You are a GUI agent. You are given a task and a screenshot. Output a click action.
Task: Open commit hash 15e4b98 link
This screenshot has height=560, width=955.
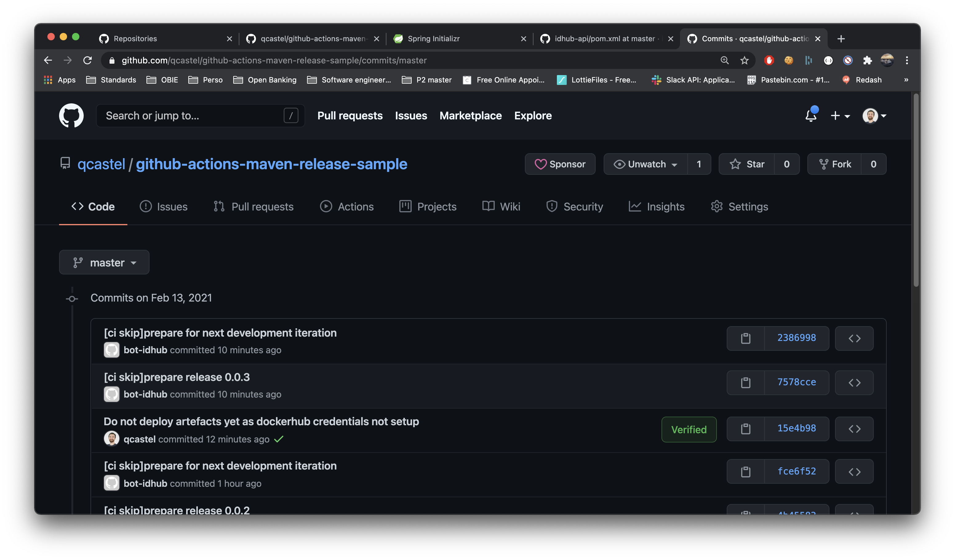pyautogui.click(x=796, y=428)
